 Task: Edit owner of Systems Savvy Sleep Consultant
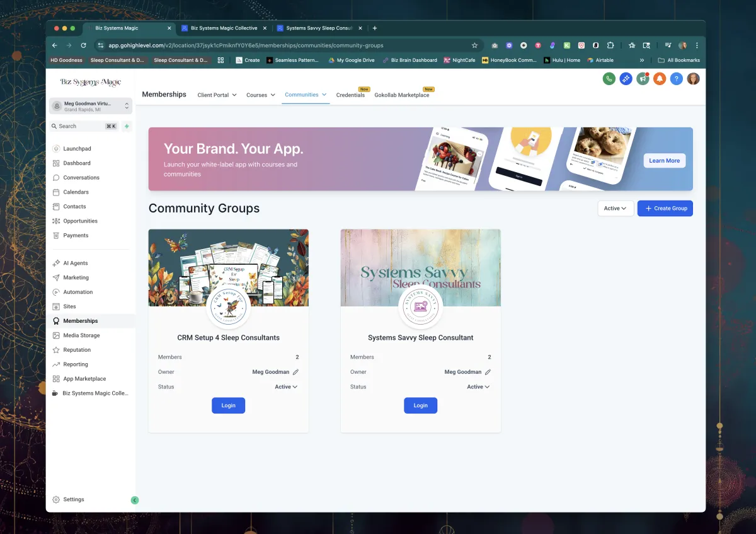[488, 372]
